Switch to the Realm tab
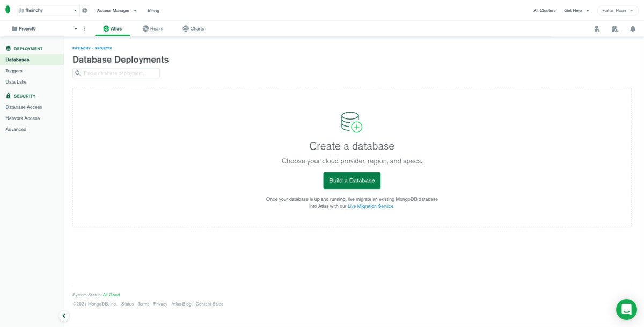 point(153,28)
